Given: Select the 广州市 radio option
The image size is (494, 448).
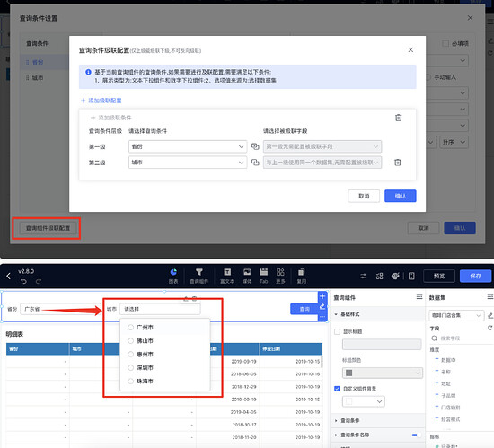Looking at the screenshot, I should [x=131, y=328].
